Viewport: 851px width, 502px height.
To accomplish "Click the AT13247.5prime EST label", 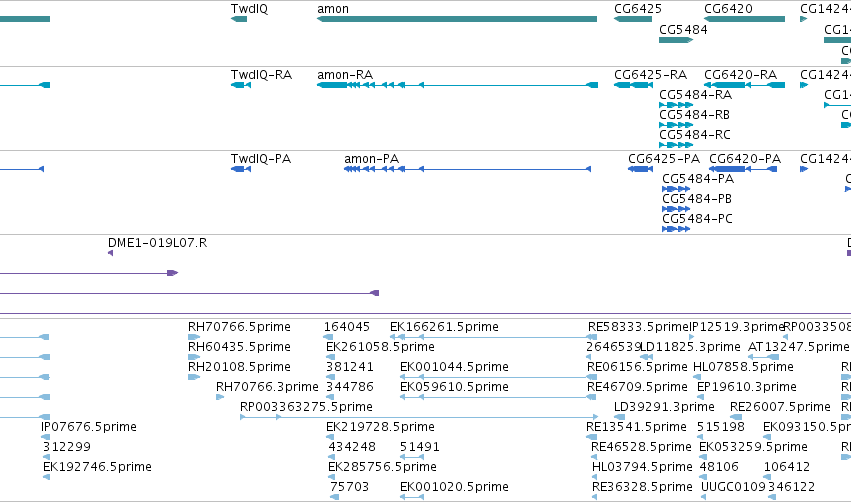I will (x=798, y=347).
